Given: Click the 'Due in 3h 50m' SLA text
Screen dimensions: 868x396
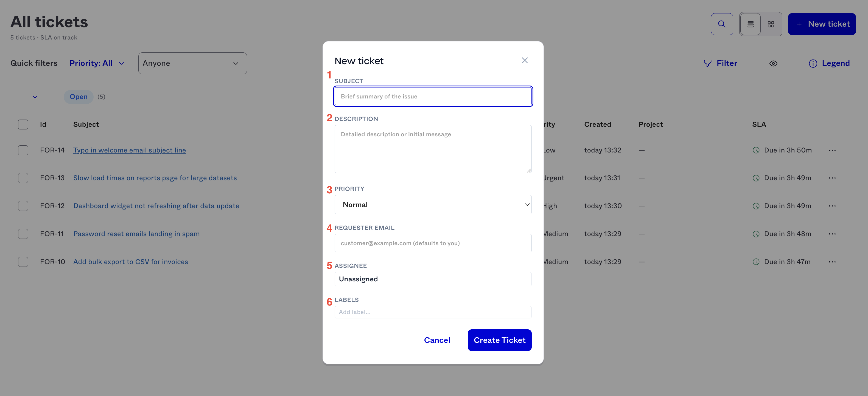Looking at the screenshot, I should point(788,150).
